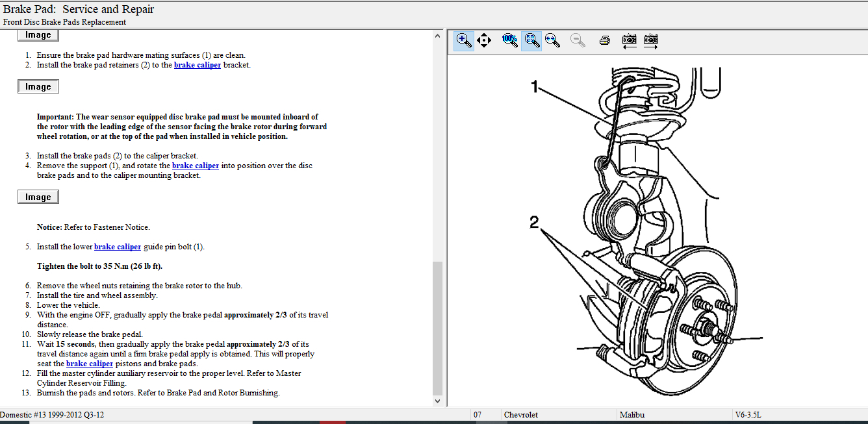Click brake caliper link in guide pin bolt step
The image size is (868, 424).
pos(118,247)
